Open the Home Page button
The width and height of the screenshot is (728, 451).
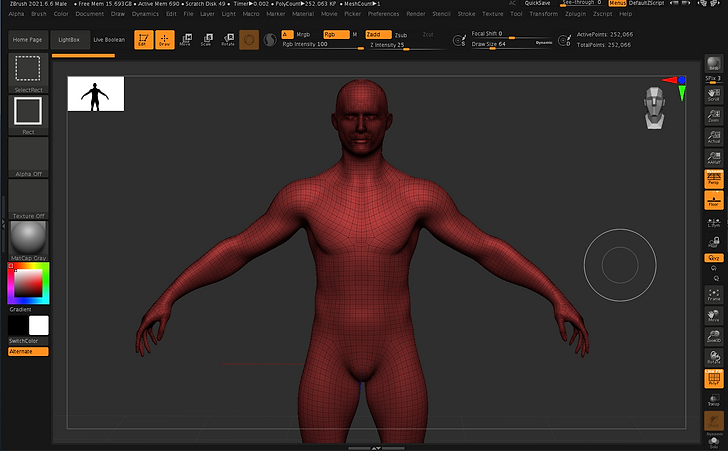coord(28,40)
